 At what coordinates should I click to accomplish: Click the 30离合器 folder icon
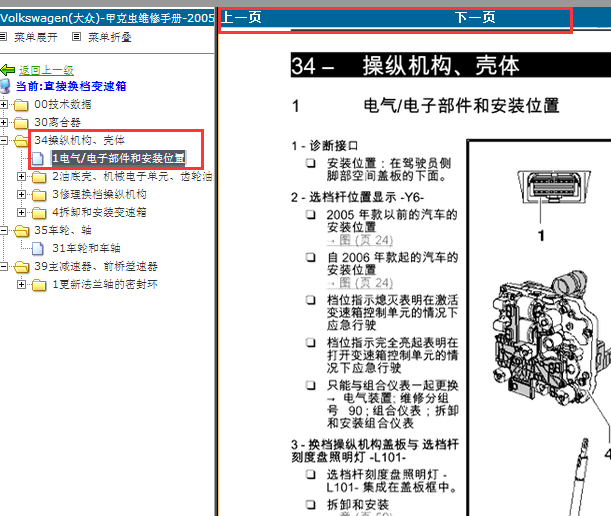[21, 123]
